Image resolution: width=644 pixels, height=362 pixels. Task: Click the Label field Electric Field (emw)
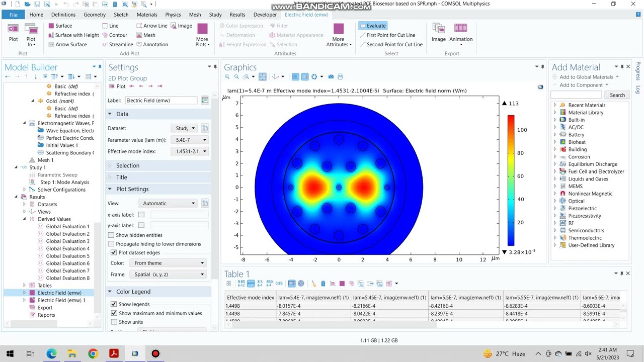click(162, 101)
